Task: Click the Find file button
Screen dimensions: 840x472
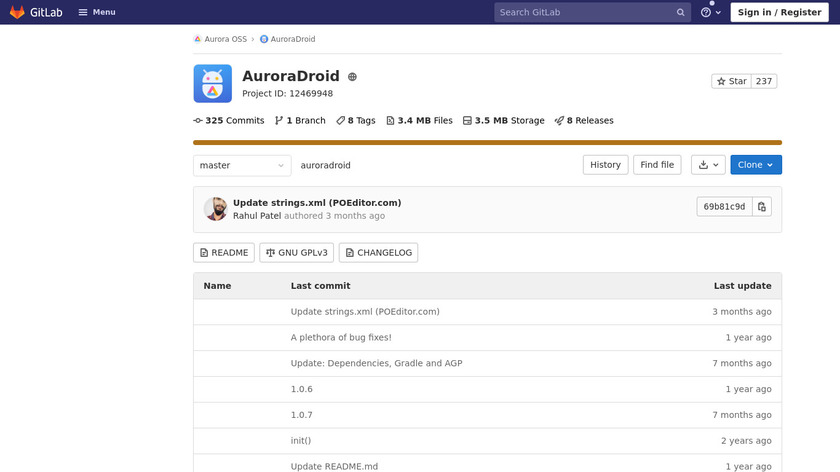Action: [x=657, y=165]
